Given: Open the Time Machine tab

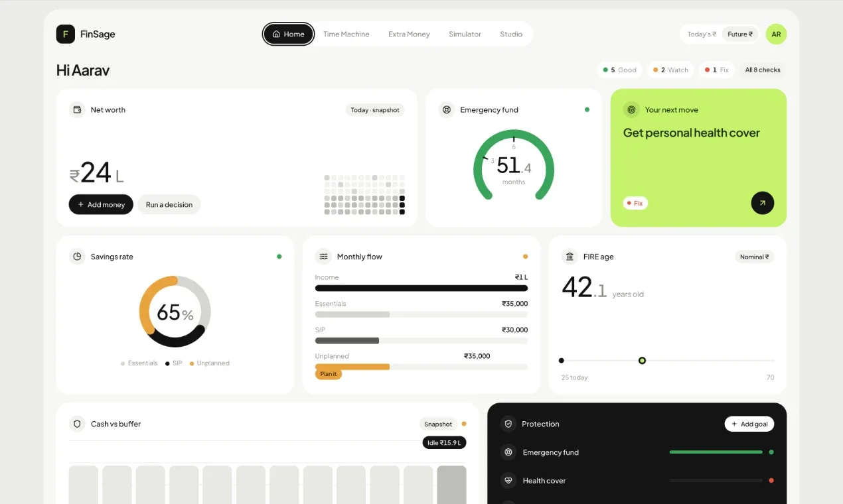Looking at the screenshot, I should [346, 34].
